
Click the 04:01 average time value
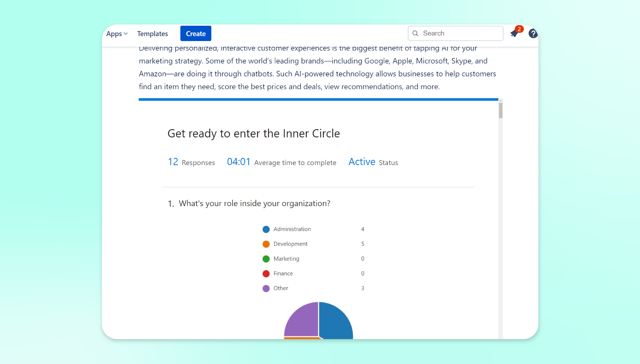pos(239,162)
